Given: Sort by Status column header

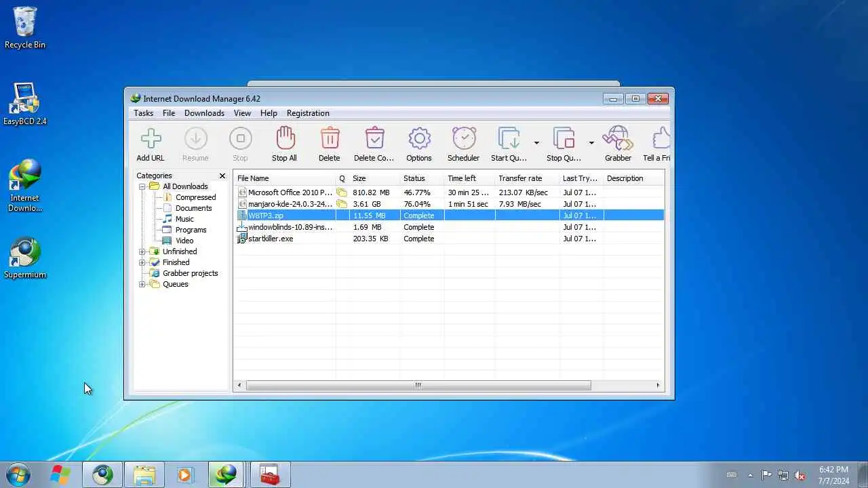Looking at the screenshot, I should coord(422,178).
